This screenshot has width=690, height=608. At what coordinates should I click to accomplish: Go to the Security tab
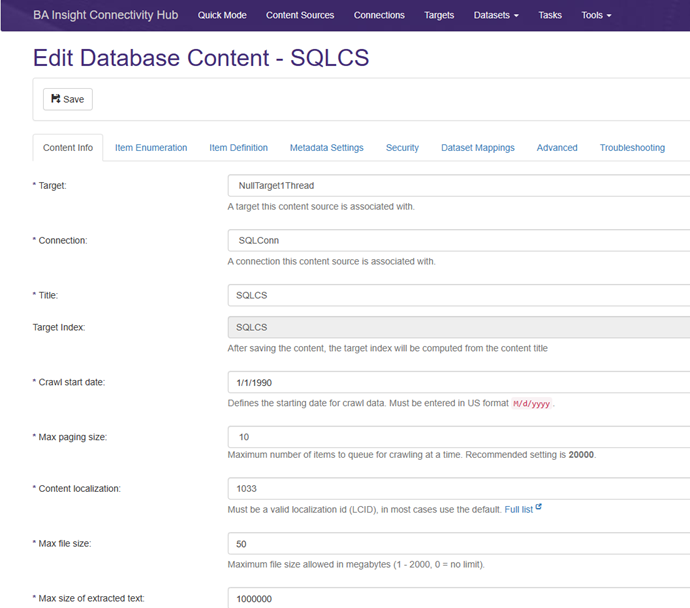point(402,147)
